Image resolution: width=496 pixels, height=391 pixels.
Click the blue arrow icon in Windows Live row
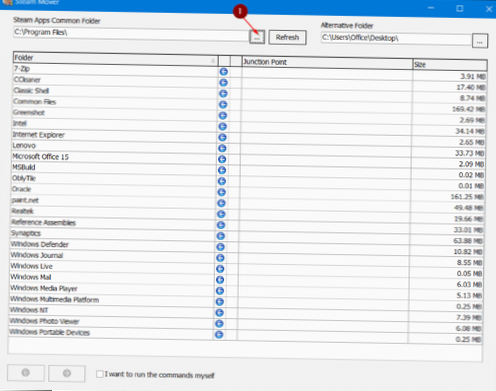pyautogui.click(x=220, y=269)
